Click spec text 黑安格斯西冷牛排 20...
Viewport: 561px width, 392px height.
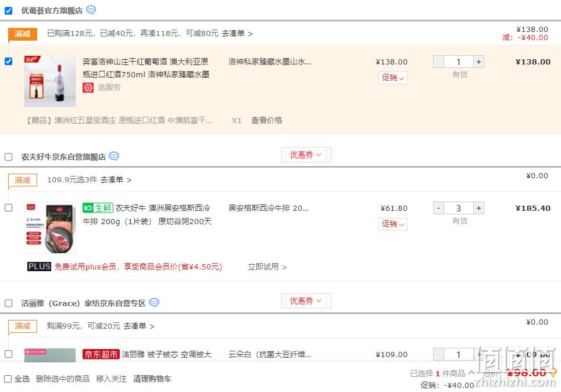point(269,208)
